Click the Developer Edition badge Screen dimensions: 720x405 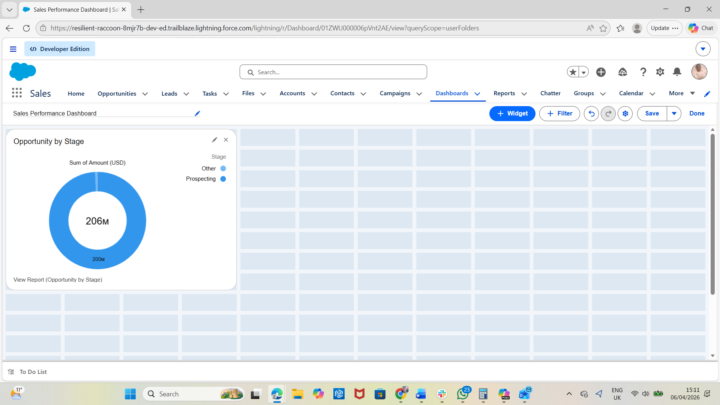point(60,49)
